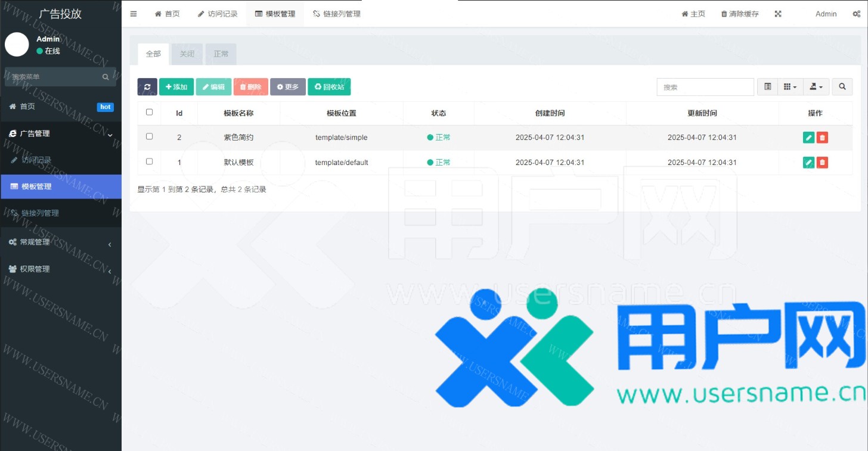This screenshot has width=868, height=451.
Task: Click the green 添加 button
Action: pyautogui.click(x=176, y=87)
